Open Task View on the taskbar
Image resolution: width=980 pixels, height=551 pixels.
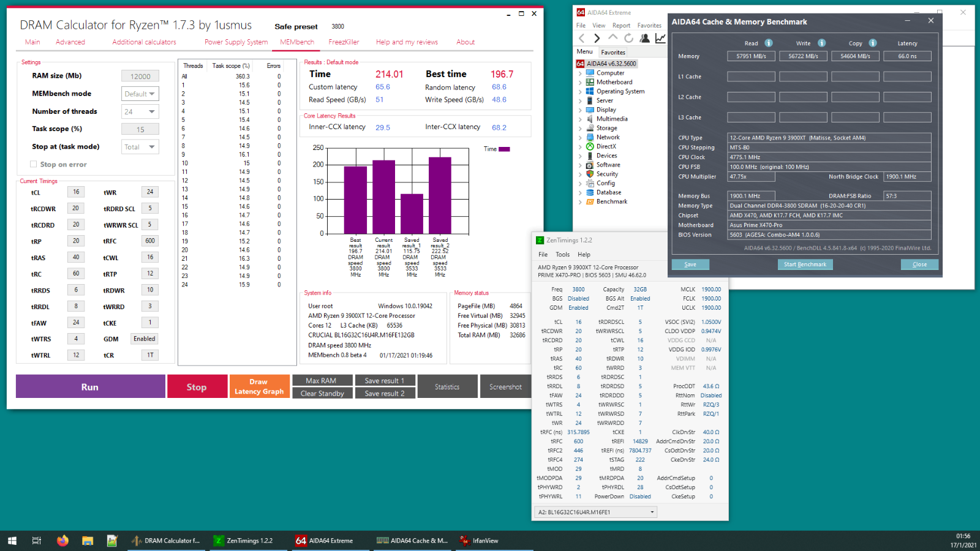(x=37, y=541)
